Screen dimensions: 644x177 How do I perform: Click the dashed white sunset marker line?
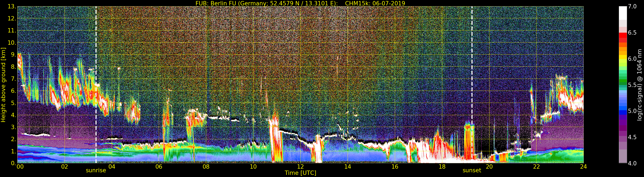472,85
